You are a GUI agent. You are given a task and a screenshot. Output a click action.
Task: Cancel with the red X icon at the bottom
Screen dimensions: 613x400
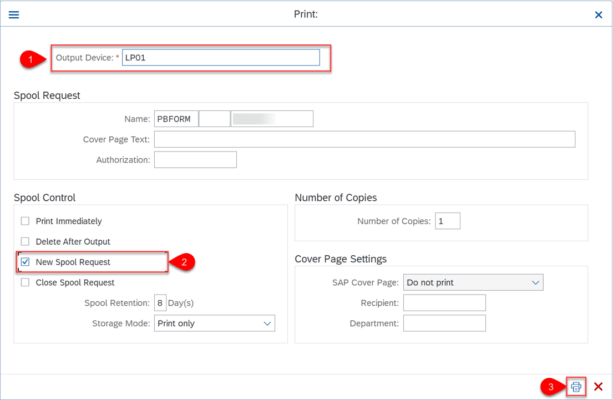click(598, 386)
